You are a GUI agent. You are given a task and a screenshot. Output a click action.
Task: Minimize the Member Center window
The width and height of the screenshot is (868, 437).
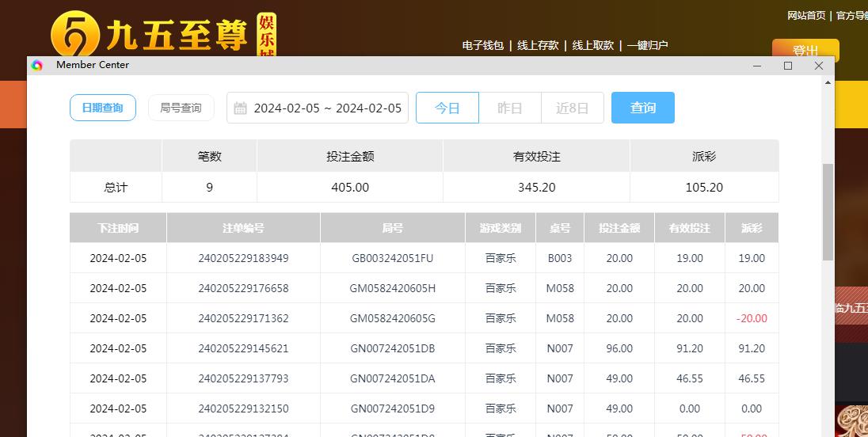click(x=757, y=66)
